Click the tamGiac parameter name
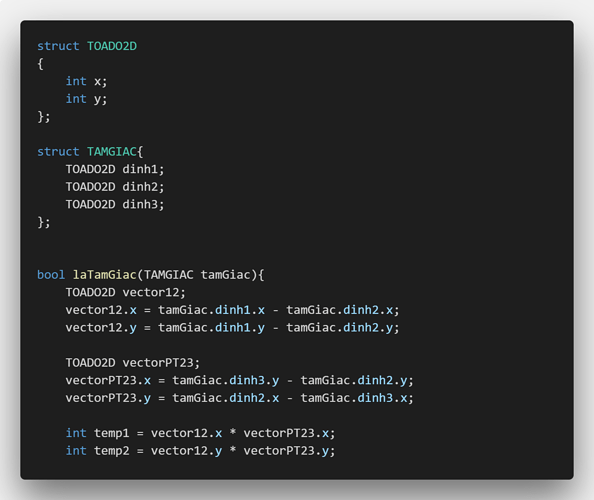Viewport: 594px width, 500px height. 226,275
